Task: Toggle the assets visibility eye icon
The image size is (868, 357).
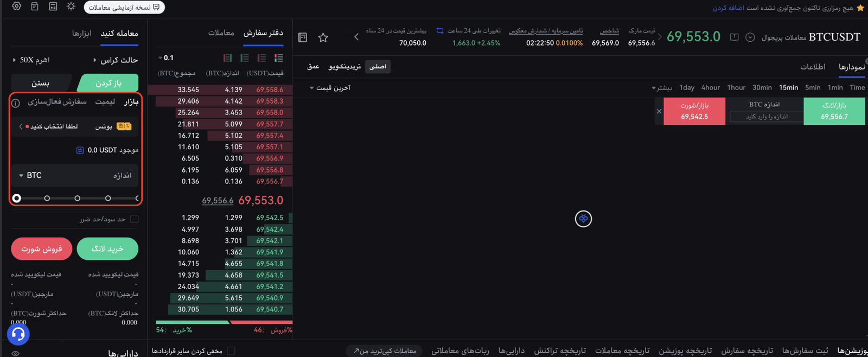Action: pos(16,353)
